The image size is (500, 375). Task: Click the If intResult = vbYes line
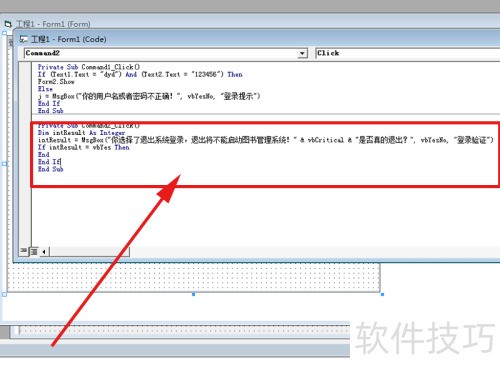[x=83, y=147]
